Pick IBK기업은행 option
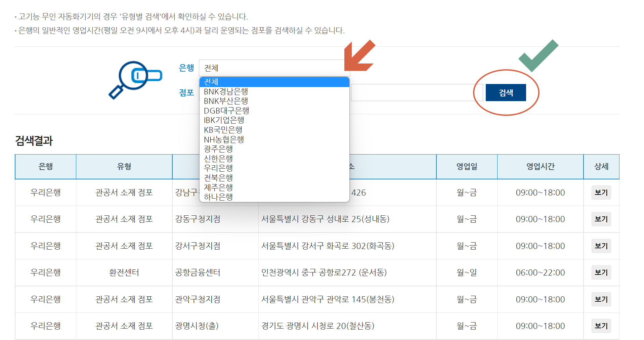The image size is (644, 340). point(274,120)
